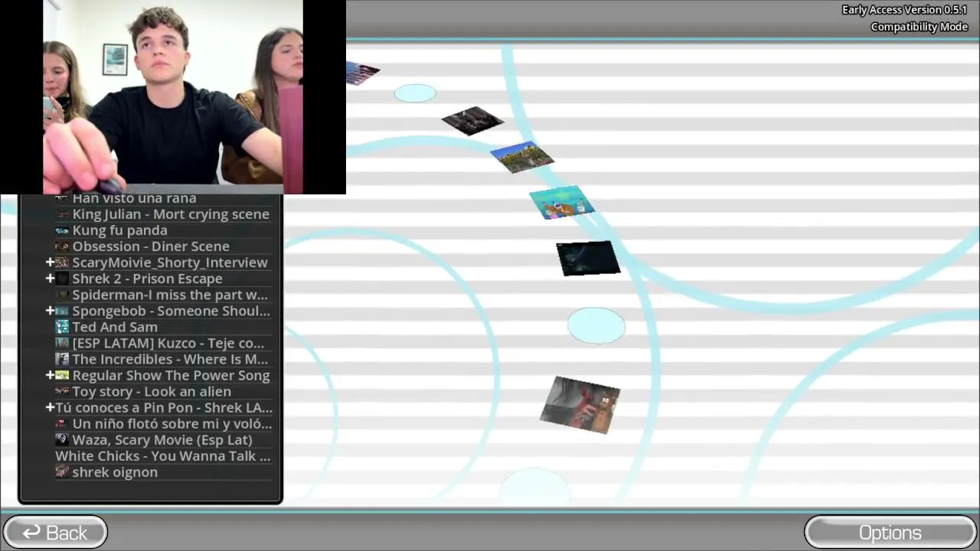Pick 'Obsession - Diner Scene' title text
The image size is (980, 551).
151,246
